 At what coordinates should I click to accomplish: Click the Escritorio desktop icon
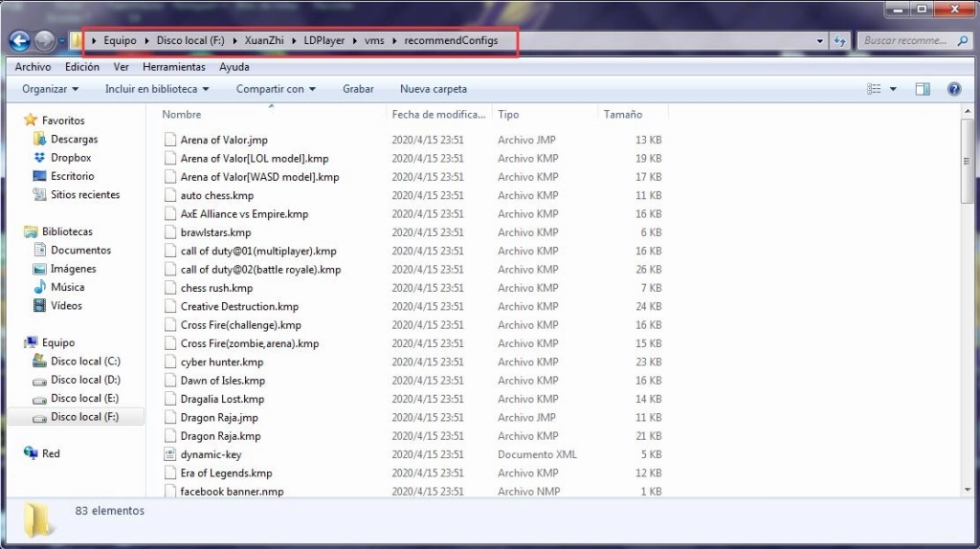tap(39, 175)
